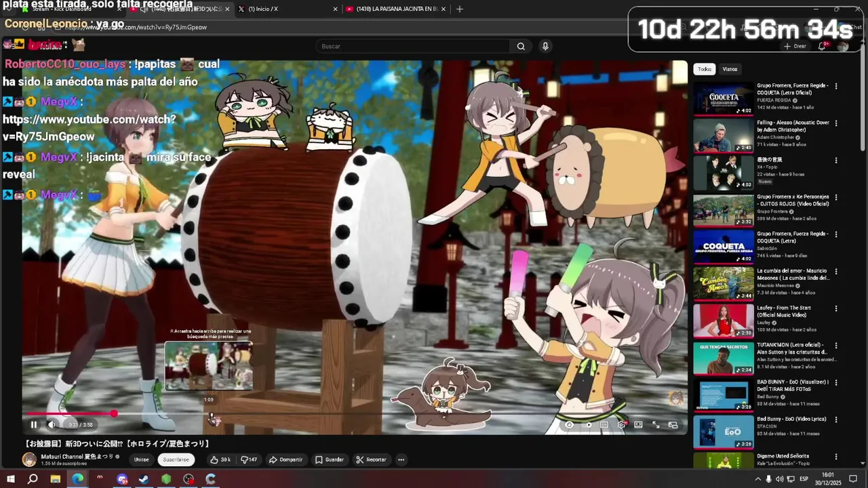Start voice search with microphone icon

coord(545,46)
